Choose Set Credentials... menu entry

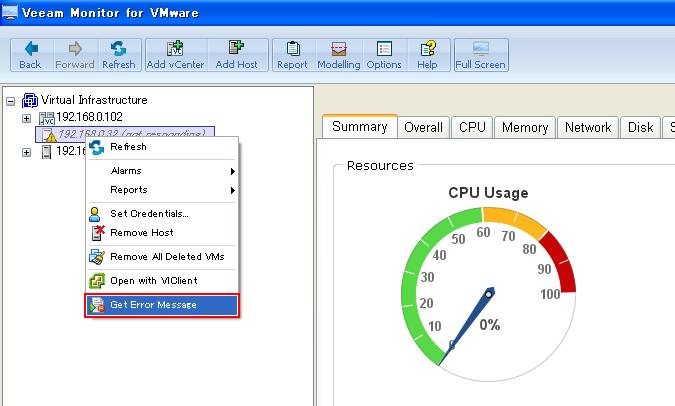162,214
